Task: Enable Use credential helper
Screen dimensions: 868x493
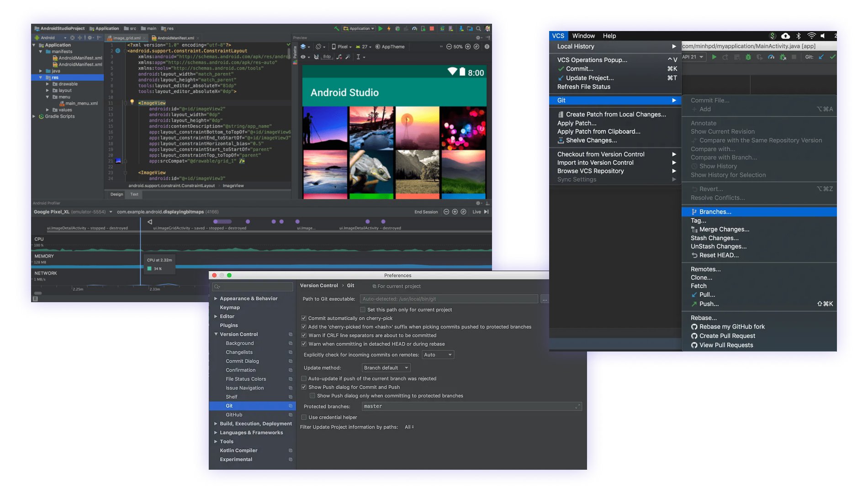Action: 304,417
